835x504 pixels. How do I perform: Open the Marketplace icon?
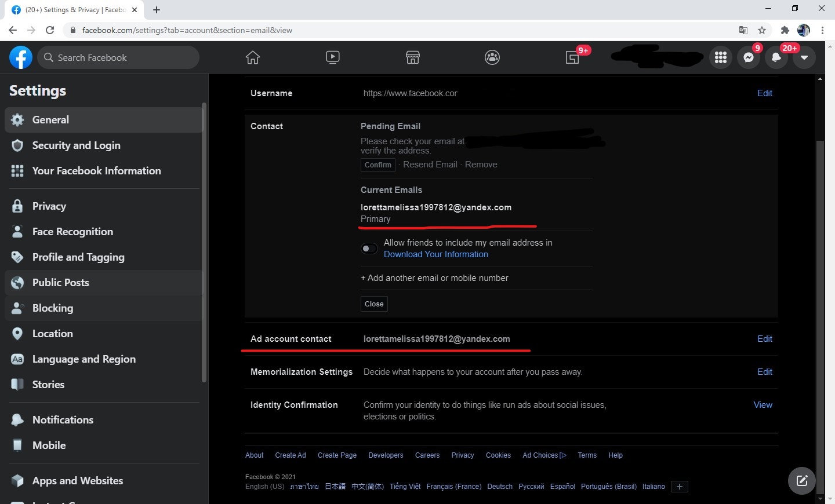412,57
